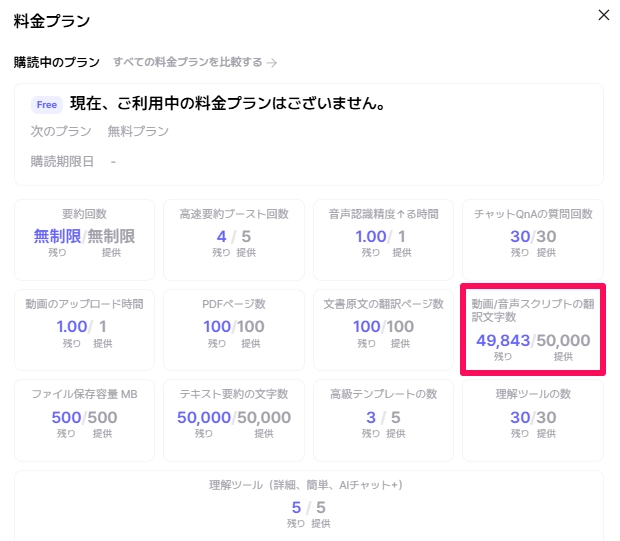Select the 高速要約ブースト回数 card
Viewport: 620px width, 541px height.
coord(233,239)
